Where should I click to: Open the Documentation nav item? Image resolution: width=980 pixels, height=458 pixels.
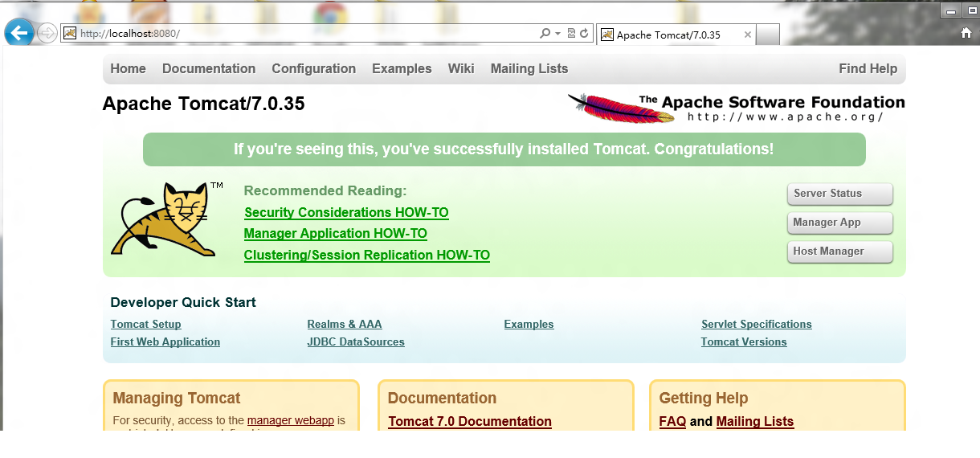(x=209, y=69)
